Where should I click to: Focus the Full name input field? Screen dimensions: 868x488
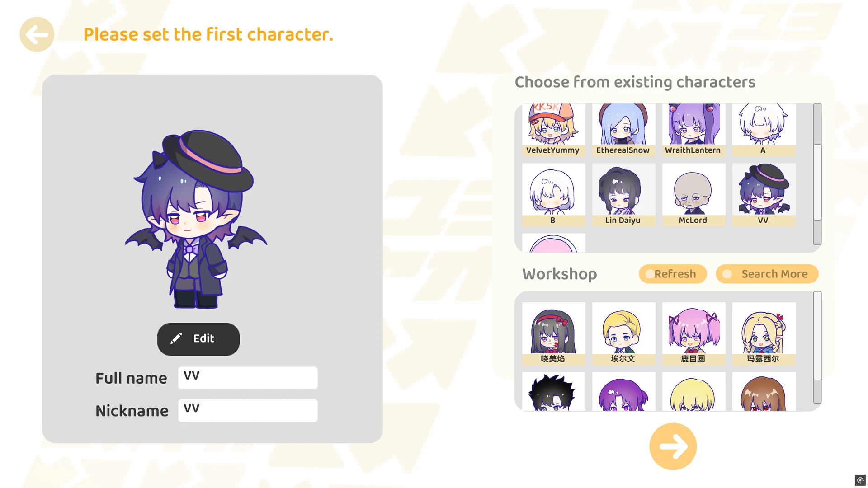pyautogui.click(x=248, y=378)
